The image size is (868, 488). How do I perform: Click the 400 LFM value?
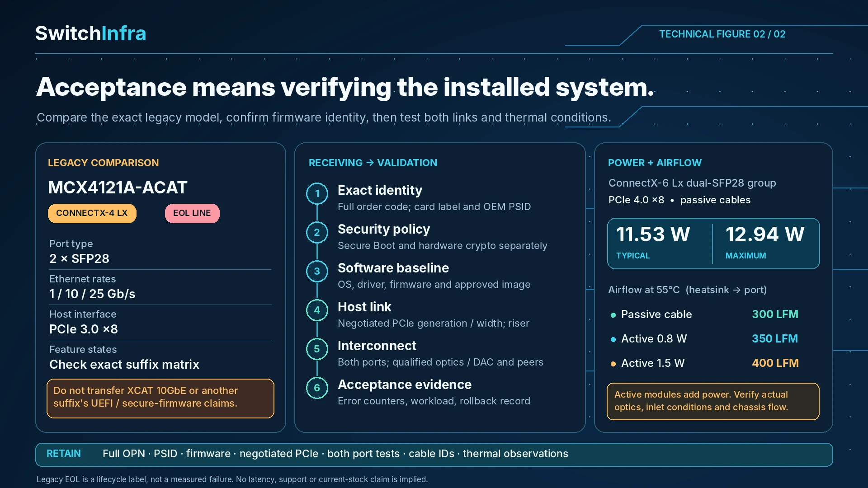pos(775,363)
